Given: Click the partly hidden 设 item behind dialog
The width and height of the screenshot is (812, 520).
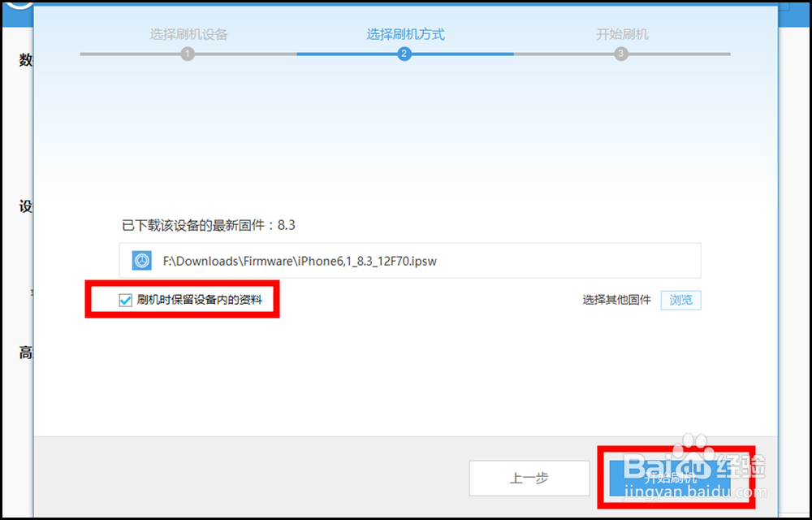Looking at the screenshot, I should click(25, 206).
